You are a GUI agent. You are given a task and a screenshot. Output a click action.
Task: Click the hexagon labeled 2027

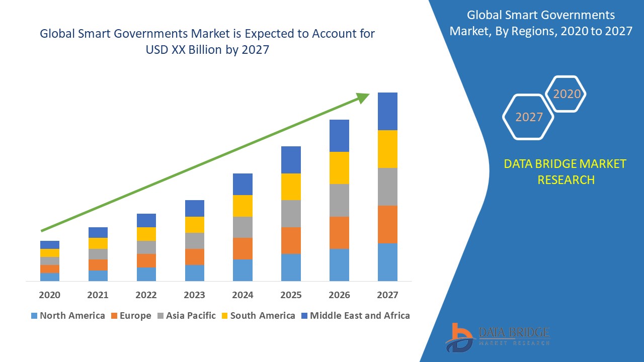tap(529, 117)
